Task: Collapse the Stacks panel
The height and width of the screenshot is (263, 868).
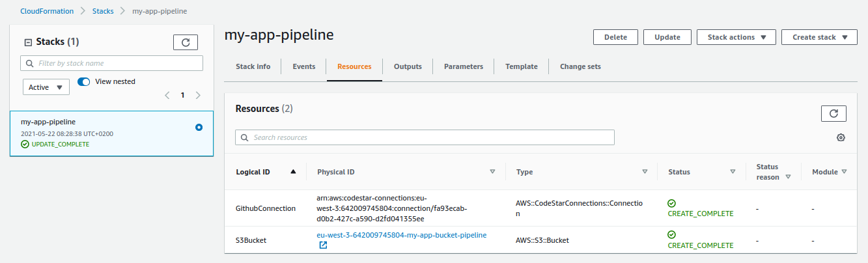Action: click(28, 42)
